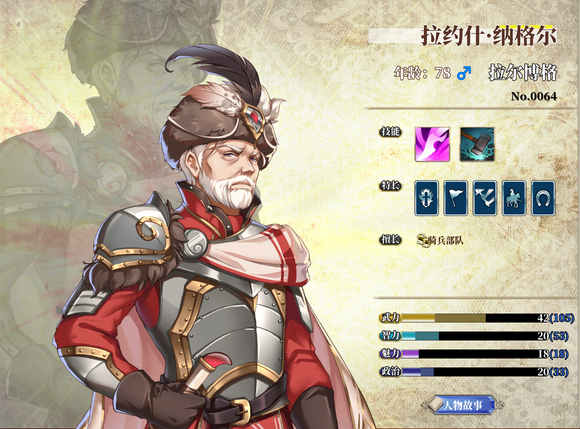Click the horseshoe trait card
Viewport: 580px width, 429px height.
point(543,198)
